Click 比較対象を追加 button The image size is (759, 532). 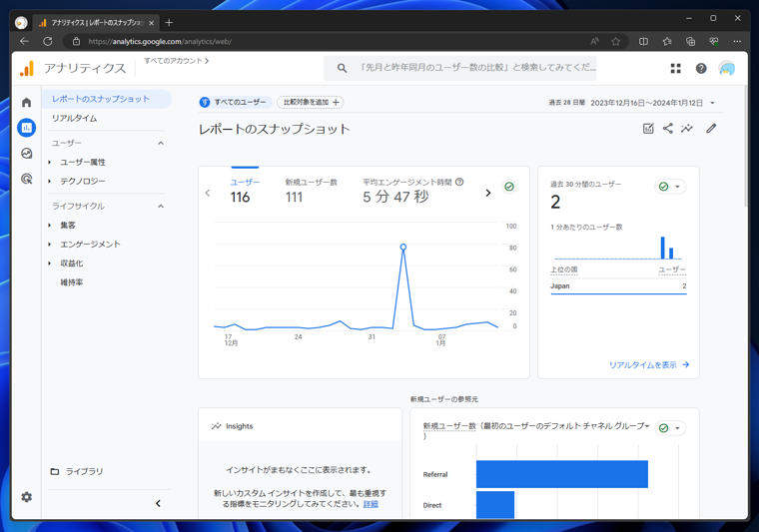(311, 102)
